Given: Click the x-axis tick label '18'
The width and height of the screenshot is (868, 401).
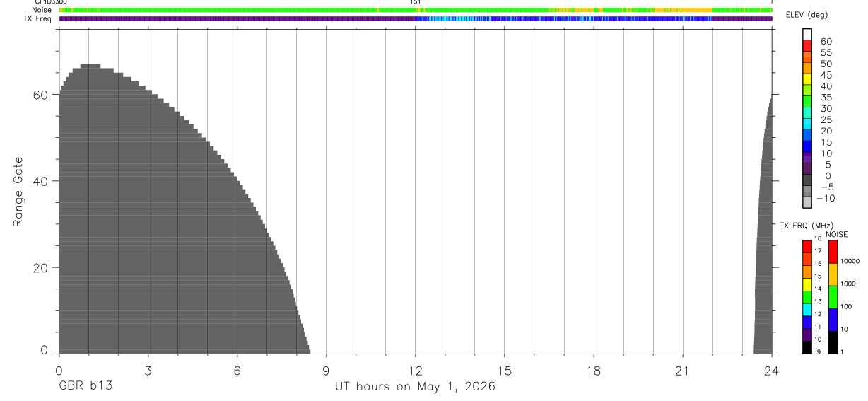Looking at the screenshot, I should 594,371.
